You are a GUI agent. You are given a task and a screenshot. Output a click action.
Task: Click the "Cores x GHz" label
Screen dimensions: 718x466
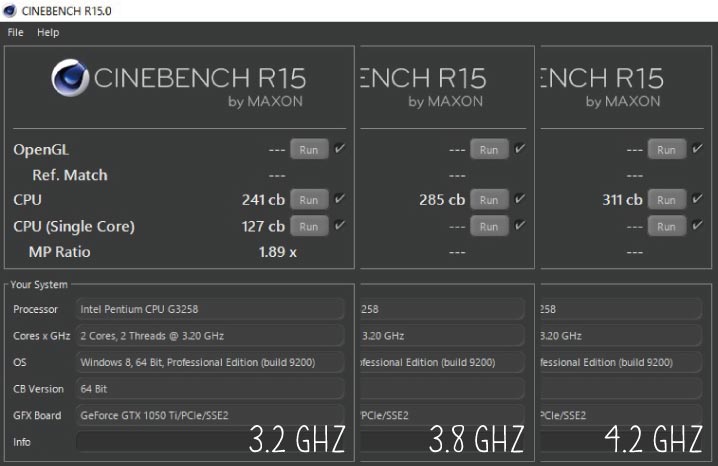pos(42,336)
